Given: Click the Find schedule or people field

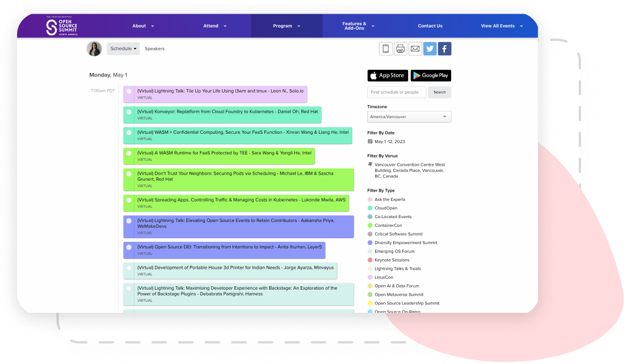Looking at the screenshot, I should [397, 93].
